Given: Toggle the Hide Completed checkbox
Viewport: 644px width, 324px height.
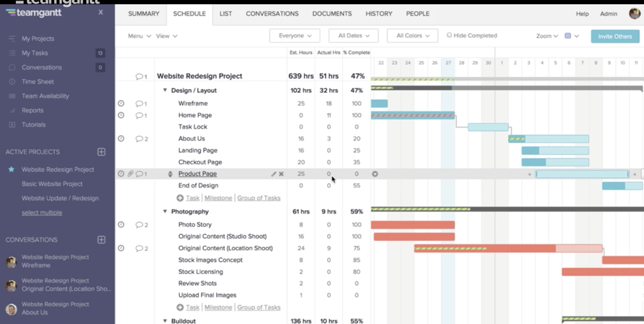Looking at the screenshot, I should (x=449, y=35).
